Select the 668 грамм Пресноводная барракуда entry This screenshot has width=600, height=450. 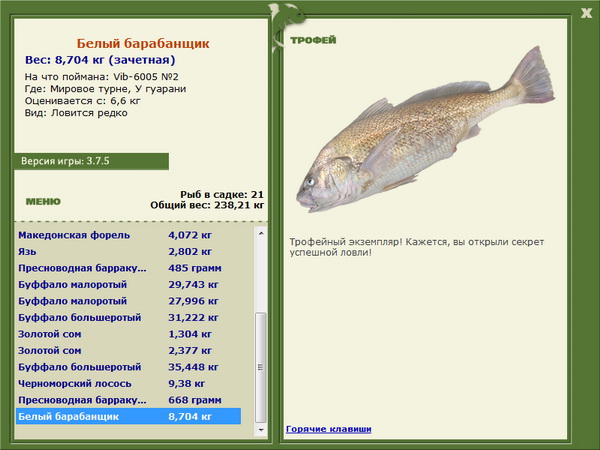click(x=129, y=399)
